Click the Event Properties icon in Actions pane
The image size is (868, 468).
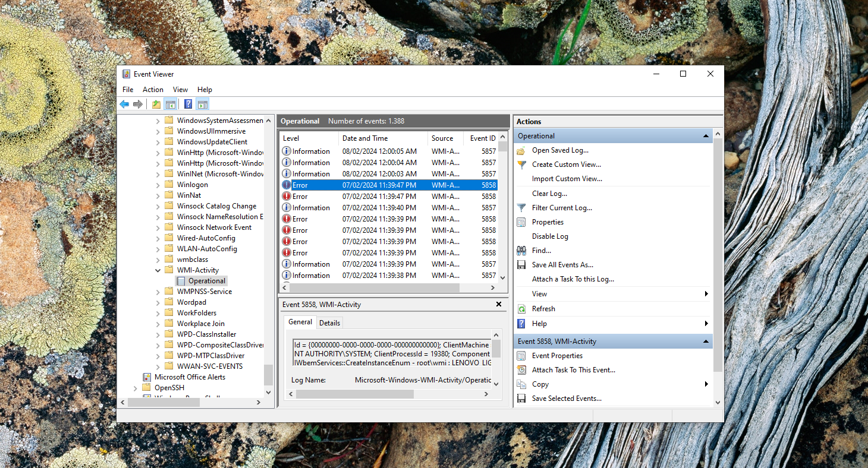[x=521, y=356]
